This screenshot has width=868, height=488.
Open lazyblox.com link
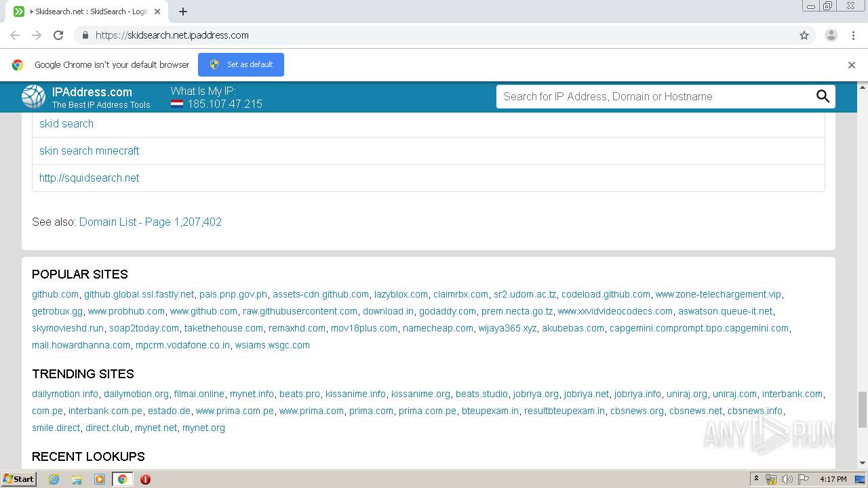[x=401, y=294]
